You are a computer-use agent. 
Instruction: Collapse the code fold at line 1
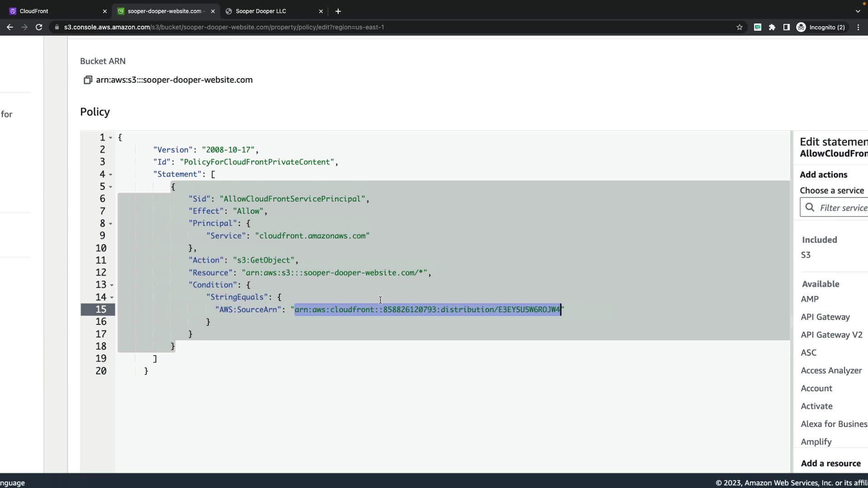111,138
